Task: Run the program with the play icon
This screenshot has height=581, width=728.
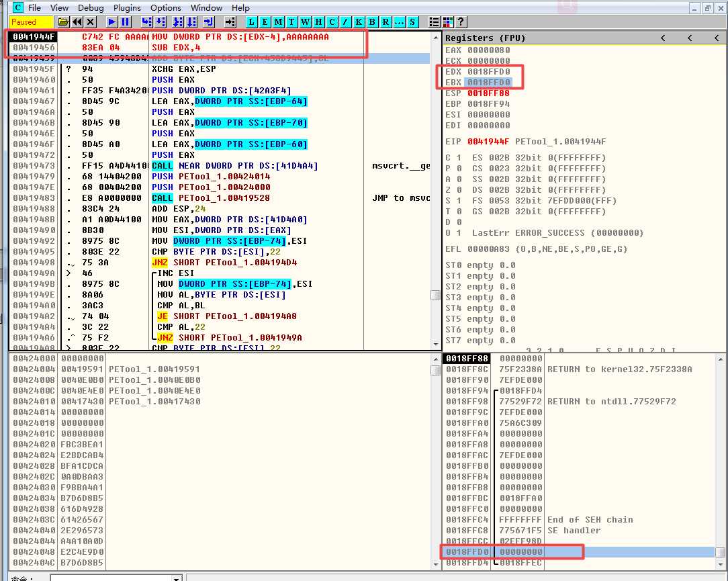Action: tap(112, 22)
